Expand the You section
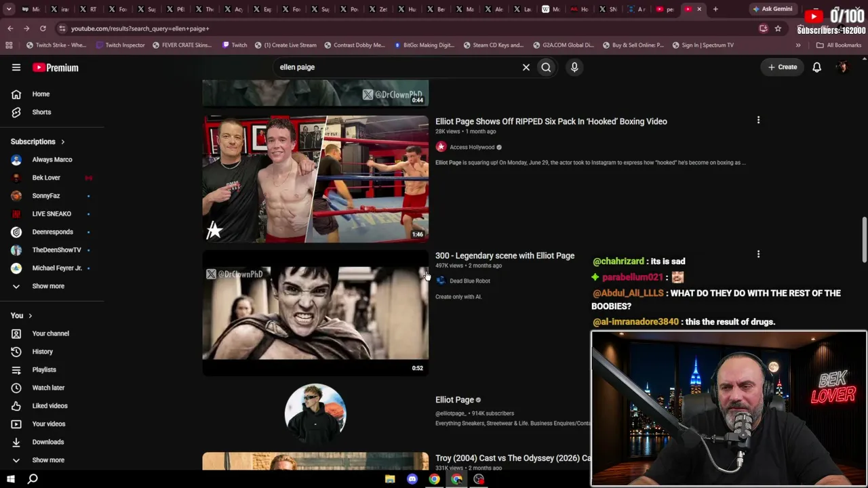The width and height of the screenshot is (868, 488). tap(22, 316)
